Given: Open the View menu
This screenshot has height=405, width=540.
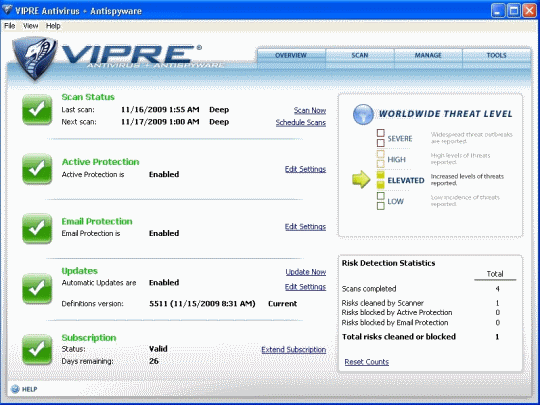Looking at the screenshot, I should point(30,26).
